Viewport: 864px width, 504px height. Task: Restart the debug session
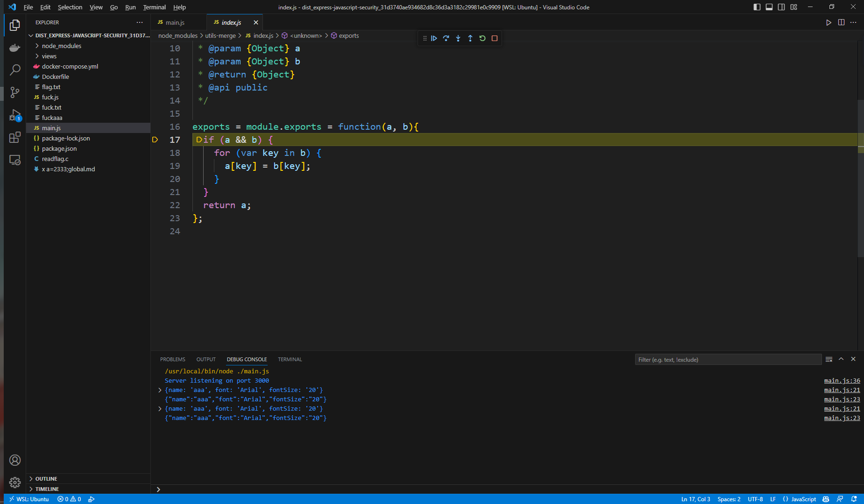[482, 38]
